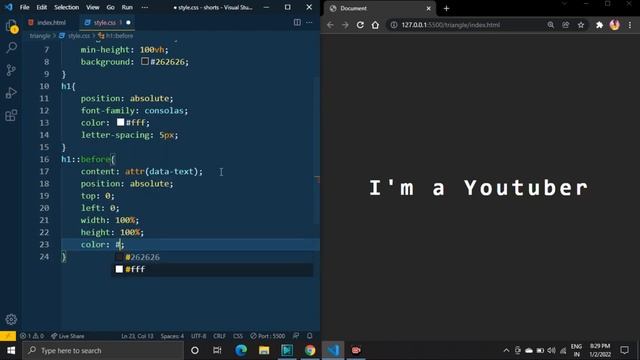Change the CRLF line ending setting

219,336
